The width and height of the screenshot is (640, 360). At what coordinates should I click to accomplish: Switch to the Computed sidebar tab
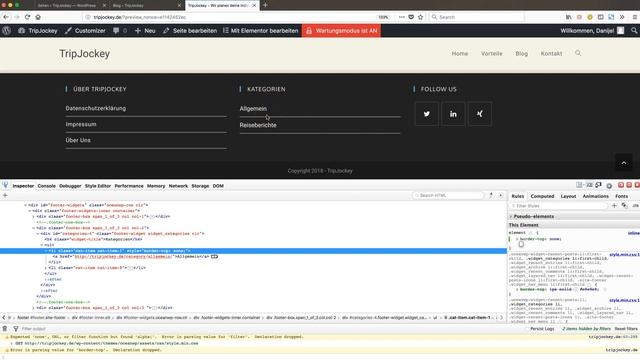(542, 196)
